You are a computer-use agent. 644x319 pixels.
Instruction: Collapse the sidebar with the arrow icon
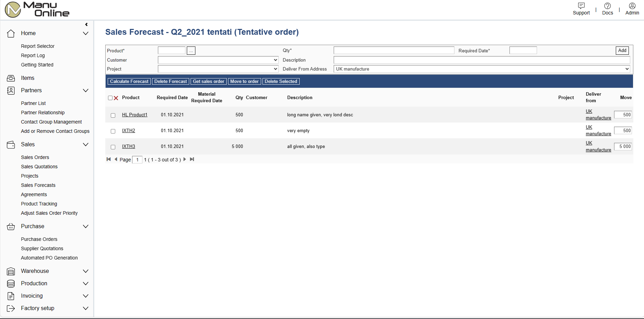pos(86,24)
